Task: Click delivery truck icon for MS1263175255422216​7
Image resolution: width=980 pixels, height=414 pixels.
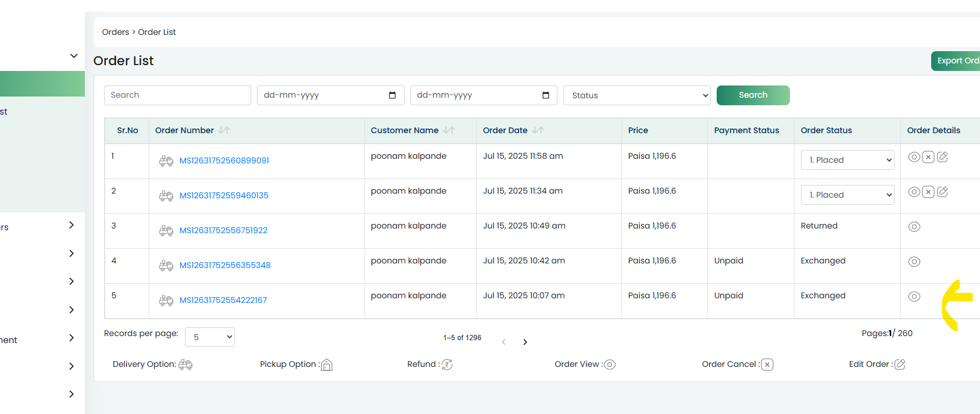Action: pyautogui.click(x=166, y=301)
